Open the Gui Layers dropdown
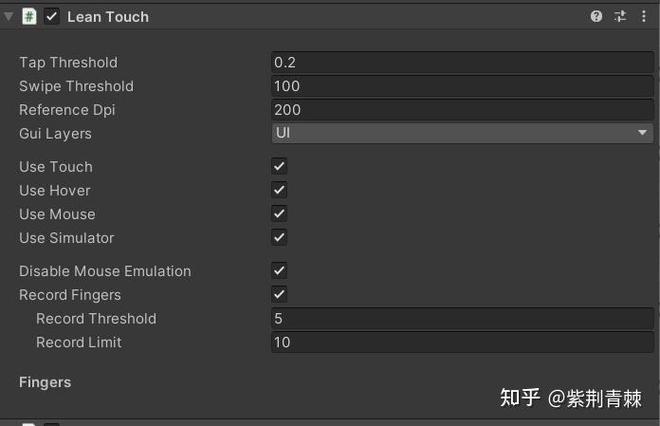This screenshot has width=660, height=426. (462, 133)
